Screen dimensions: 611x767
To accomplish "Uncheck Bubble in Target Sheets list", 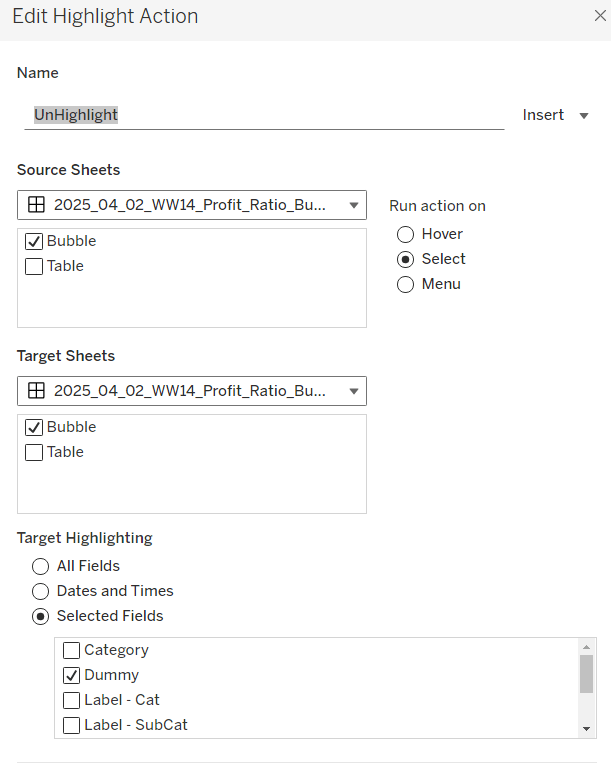I will (x=34, y=427).
